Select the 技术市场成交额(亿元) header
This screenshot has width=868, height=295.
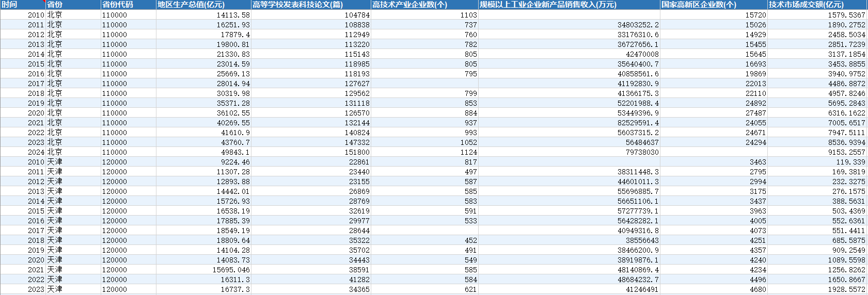click(x=817, y=5)
